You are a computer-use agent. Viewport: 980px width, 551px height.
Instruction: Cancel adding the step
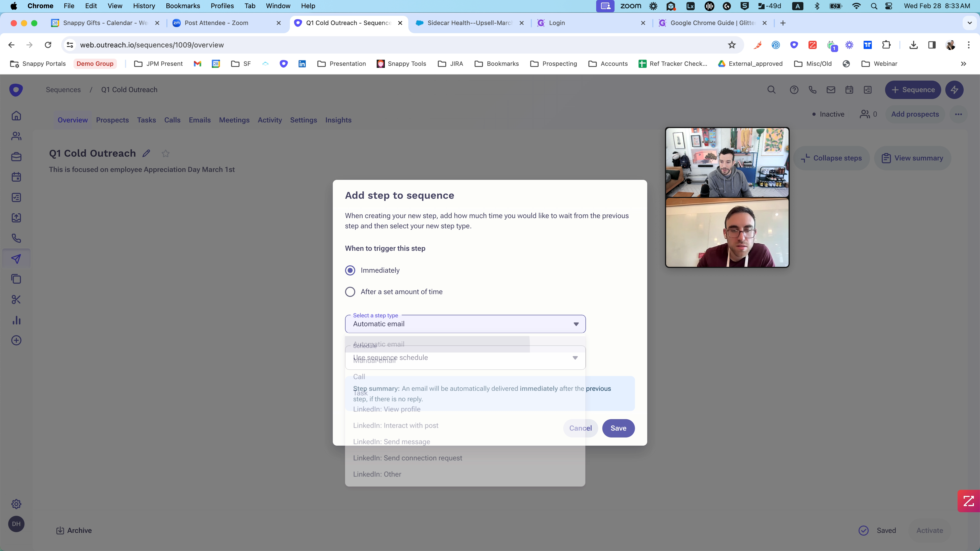point(580,428)
